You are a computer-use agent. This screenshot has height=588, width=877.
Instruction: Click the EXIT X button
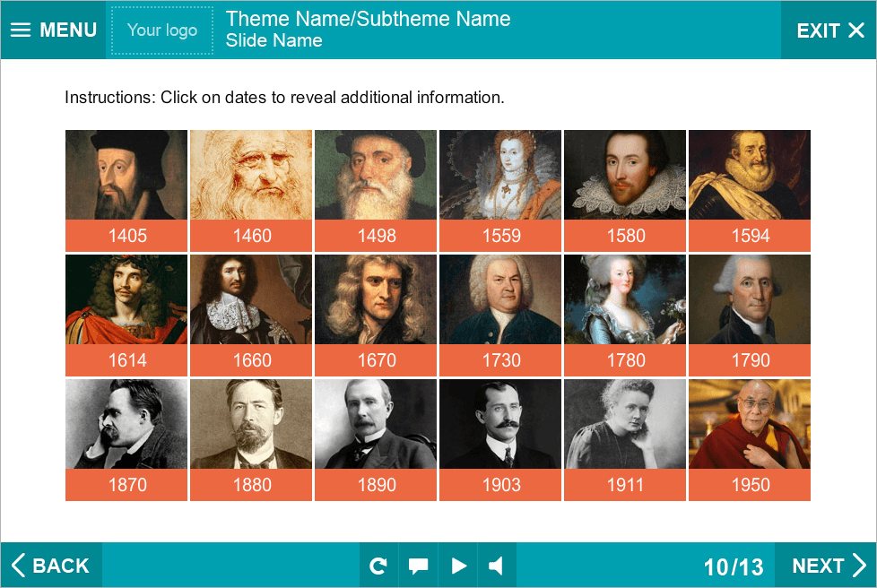point(829,30)
